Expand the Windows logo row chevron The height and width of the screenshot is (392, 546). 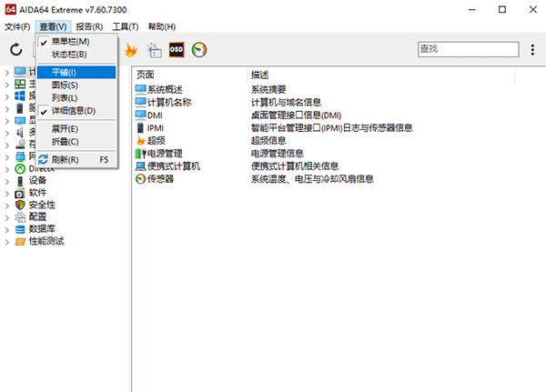coord(6,96)
